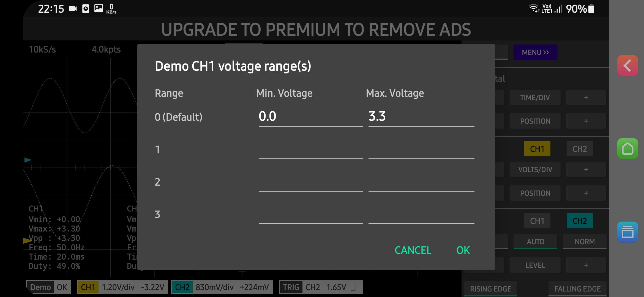This screenshot has width=644, height=297.
Task: Click CH1 tab in bottom status bar
Action: (x=88, y=287)
